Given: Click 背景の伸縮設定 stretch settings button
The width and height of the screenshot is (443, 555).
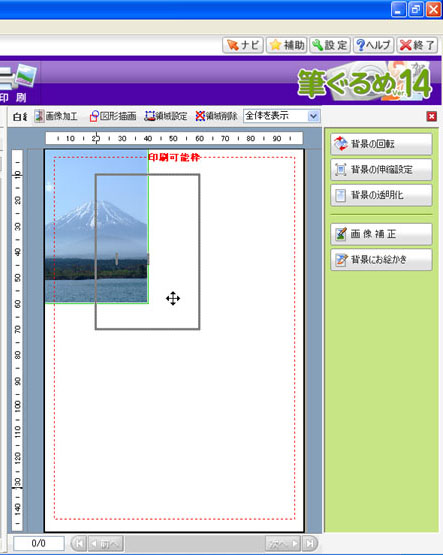Looking at the screenshot, I should [x=381, y=170].
